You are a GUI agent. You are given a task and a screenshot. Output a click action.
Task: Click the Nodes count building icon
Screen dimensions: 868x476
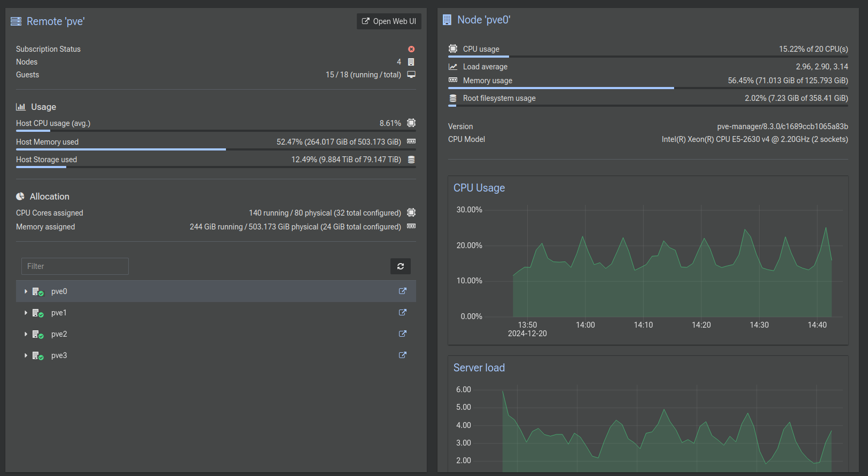411,62
